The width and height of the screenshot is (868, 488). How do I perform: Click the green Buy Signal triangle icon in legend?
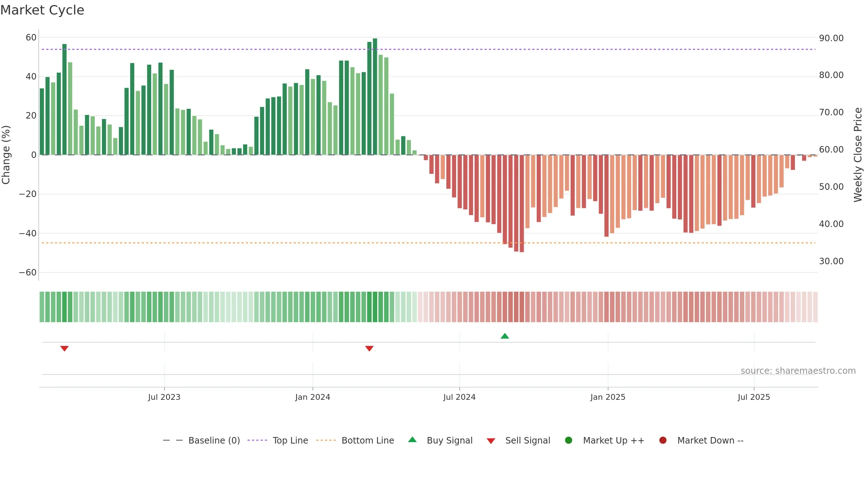(x=412, y=440)
